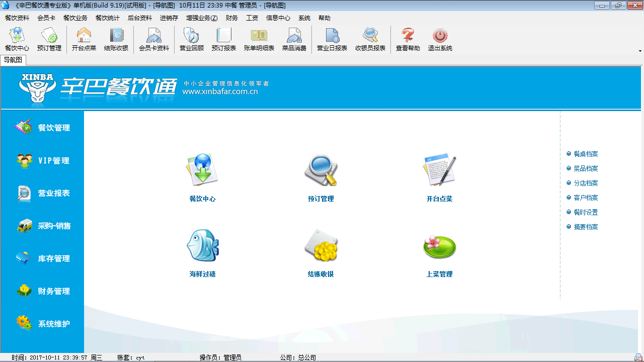Open the 帮助 menu
This screenshot has height=362, width=644.
(325, 18)
